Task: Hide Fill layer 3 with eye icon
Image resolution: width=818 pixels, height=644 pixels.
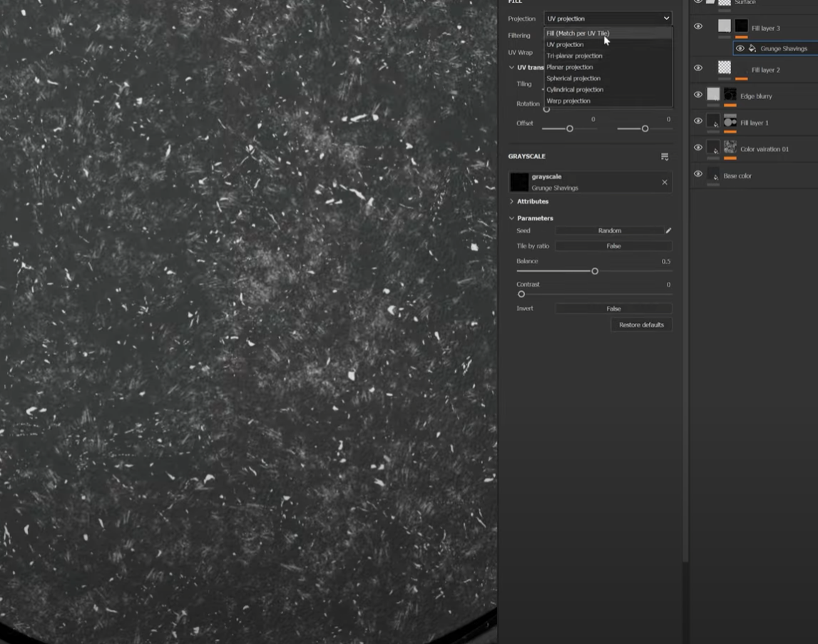Action: 698,26
